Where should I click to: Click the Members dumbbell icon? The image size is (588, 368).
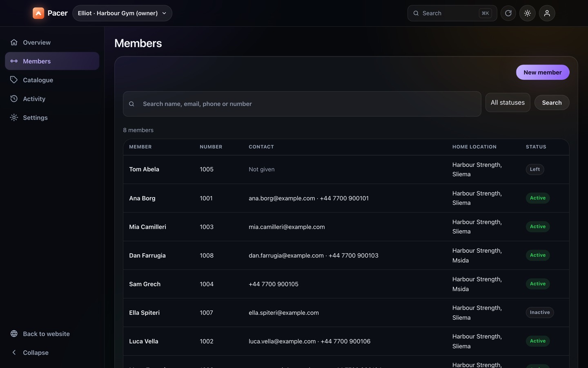(14, 61)
